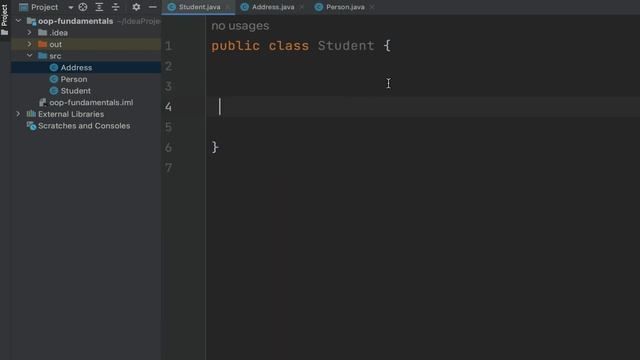Click the Student class icon in tree
This screenshot has height=360, width=640.
click(x=53, y=91)
